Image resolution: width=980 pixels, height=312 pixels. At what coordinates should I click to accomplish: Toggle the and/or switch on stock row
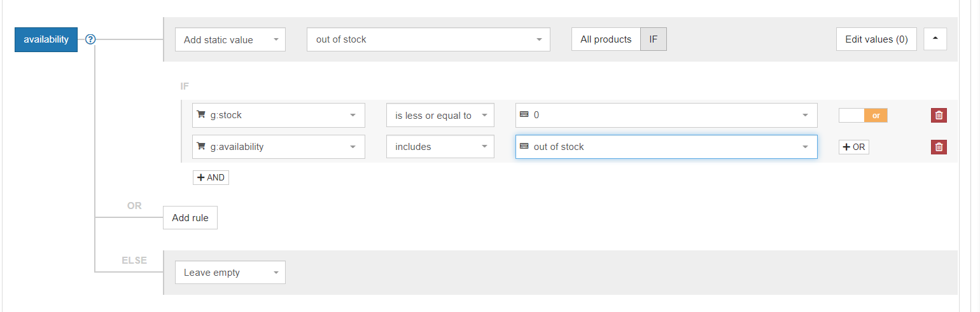[863, 115]
